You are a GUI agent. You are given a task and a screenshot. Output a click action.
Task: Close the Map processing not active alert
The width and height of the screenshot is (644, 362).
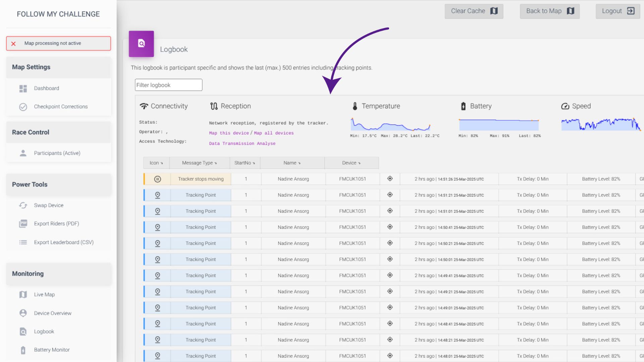pyautogui.click(x=13, y=44)
